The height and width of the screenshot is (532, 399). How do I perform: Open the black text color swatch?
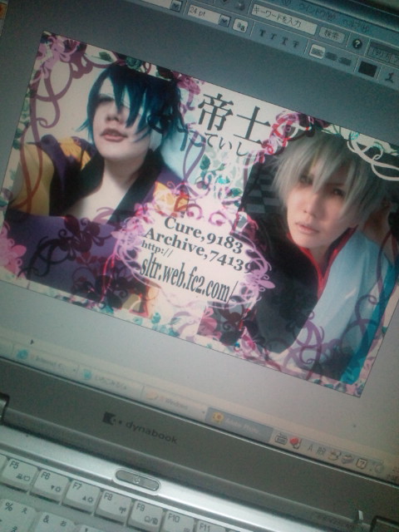pos(367,69)
